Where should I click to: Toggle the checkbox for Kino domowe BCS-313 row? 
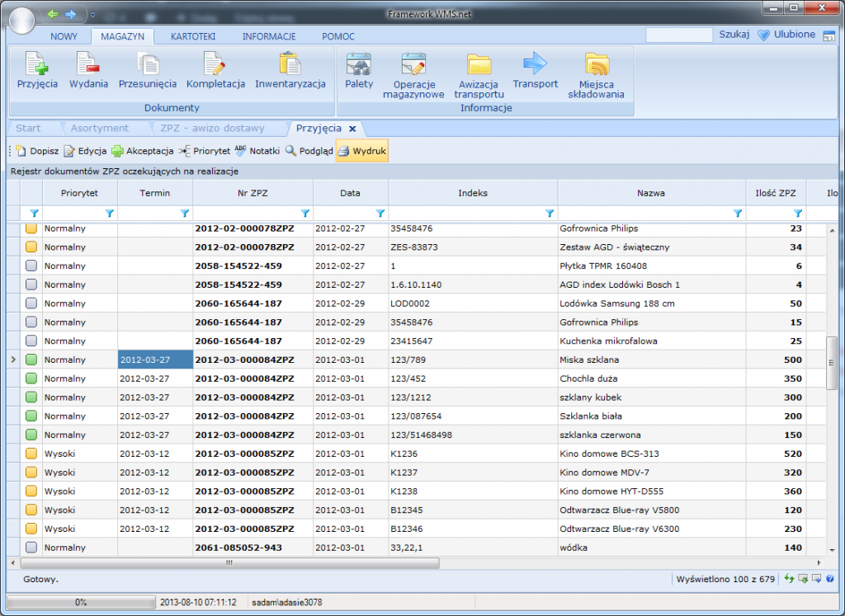click(x=31, y=454)
